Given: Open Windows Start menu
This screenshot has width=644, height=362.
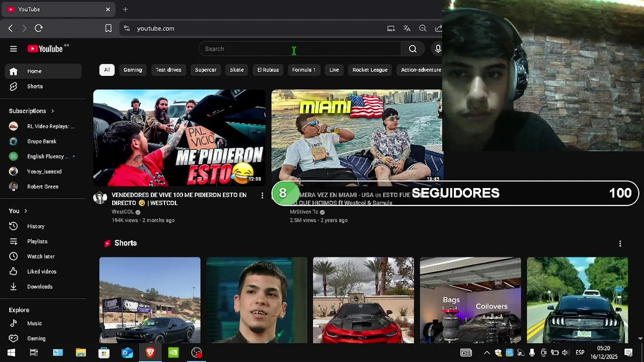Looking at the screenshot, I should 11,352.
